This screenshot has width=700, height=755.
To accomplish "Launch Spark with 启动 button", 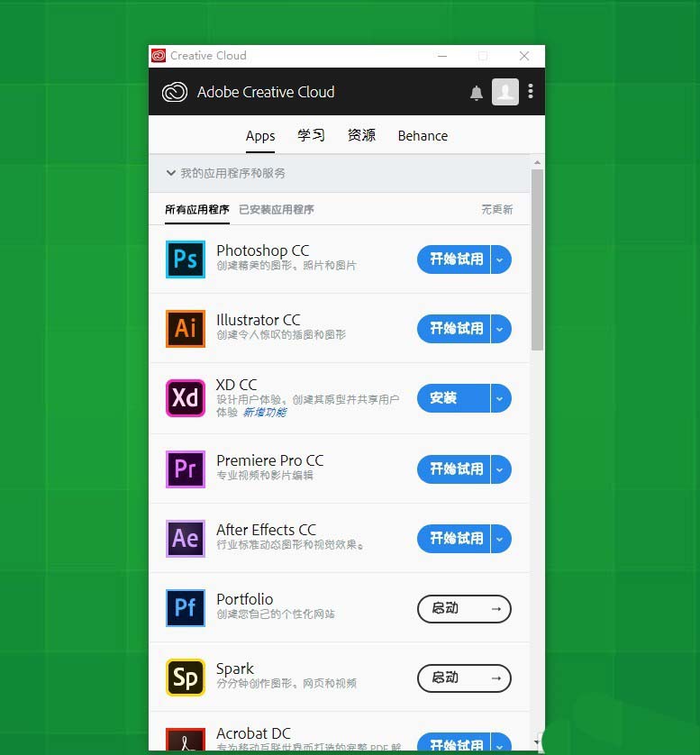I will 464,678.
